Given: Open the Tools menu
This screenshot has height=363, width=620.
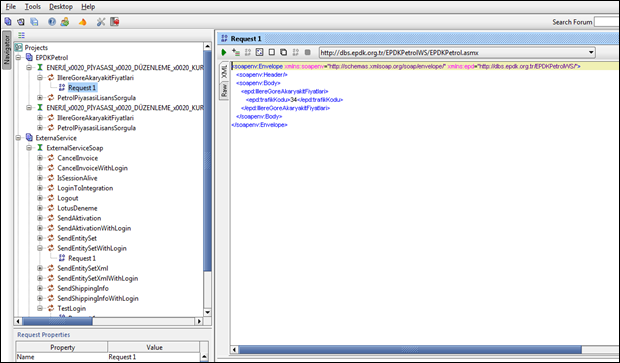Looking at the screenshot, I should (x=32, y=7).
